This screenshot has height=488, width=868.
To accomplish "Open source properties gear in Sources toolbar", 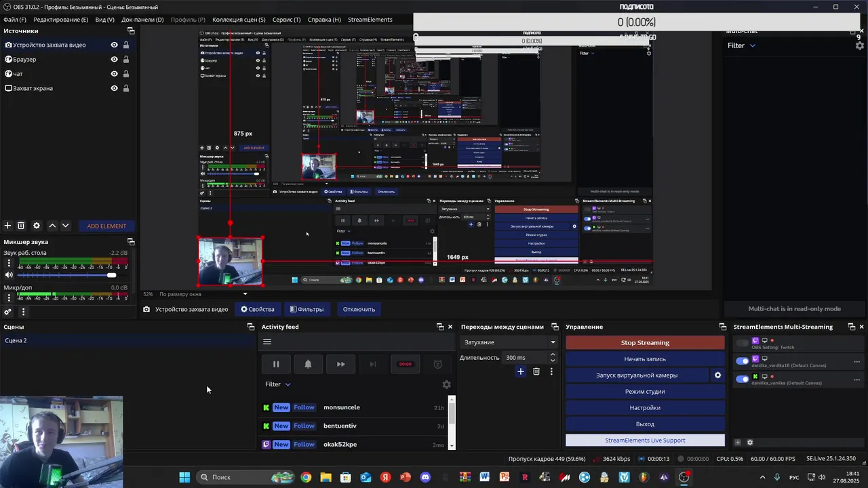I will [37, 226].
